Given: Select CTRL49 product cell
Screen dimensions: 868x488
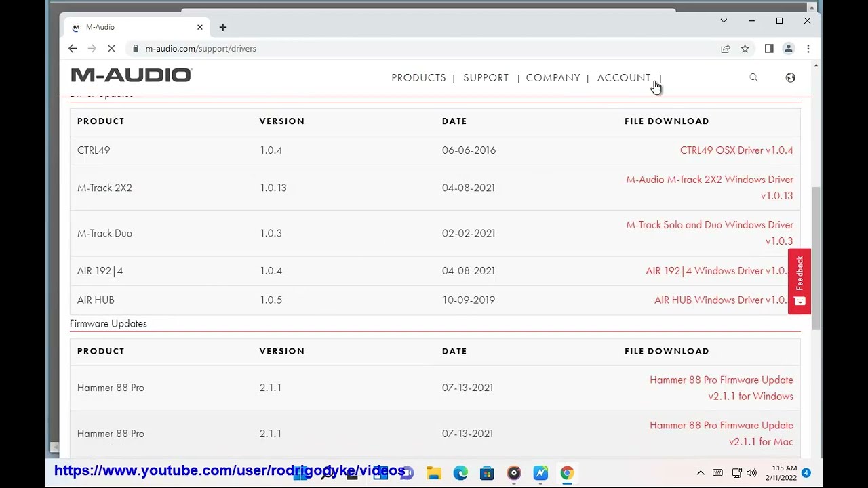Looking at the screenshot, I should click(94, 150).
